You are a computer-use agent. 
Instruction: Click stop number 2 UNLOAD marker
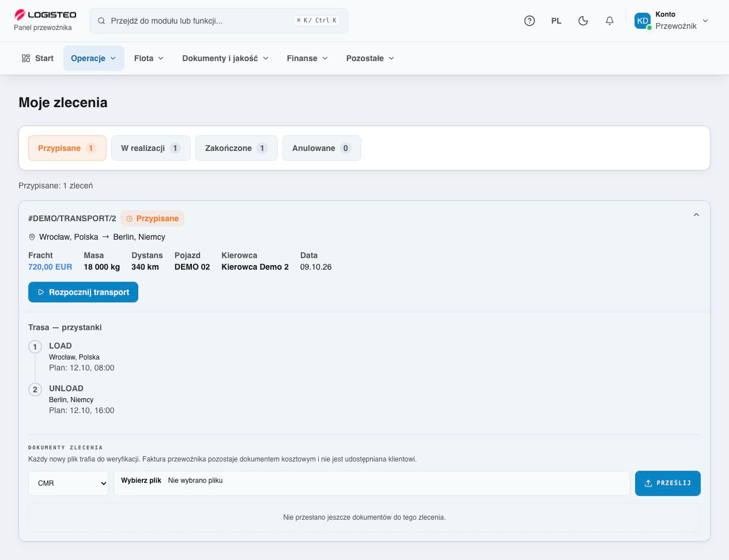point(35,389)
